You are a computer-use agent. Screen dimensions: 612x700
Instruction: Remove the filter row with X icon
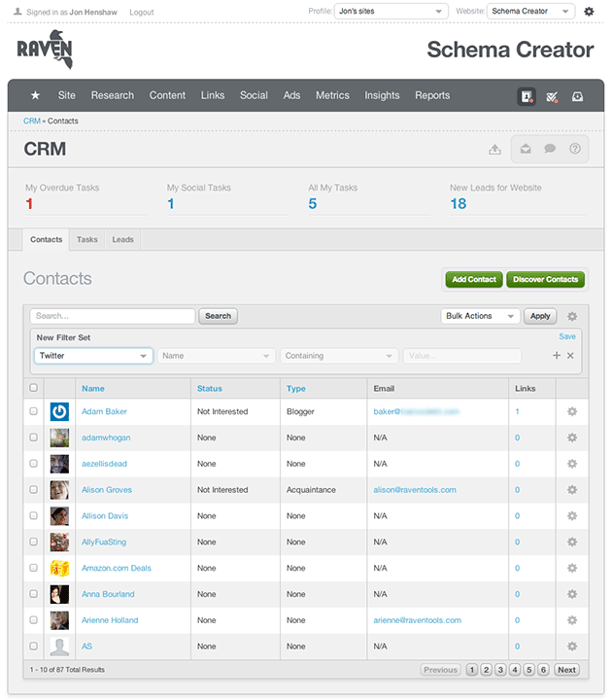tap(570, 356)
